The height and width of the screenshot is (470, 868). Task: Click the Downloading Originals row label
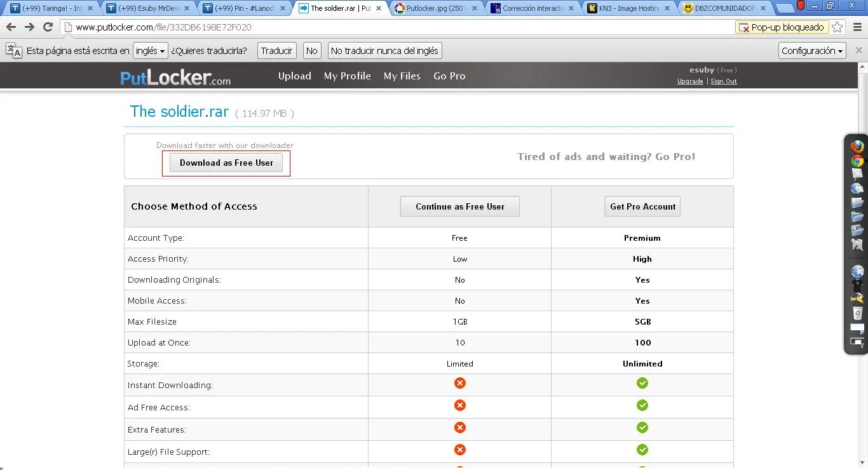tap(174, 280)
